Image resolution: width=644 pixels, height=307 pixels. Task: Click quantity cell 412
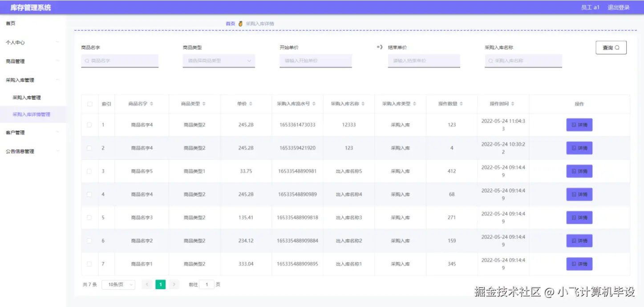(452, 171)
